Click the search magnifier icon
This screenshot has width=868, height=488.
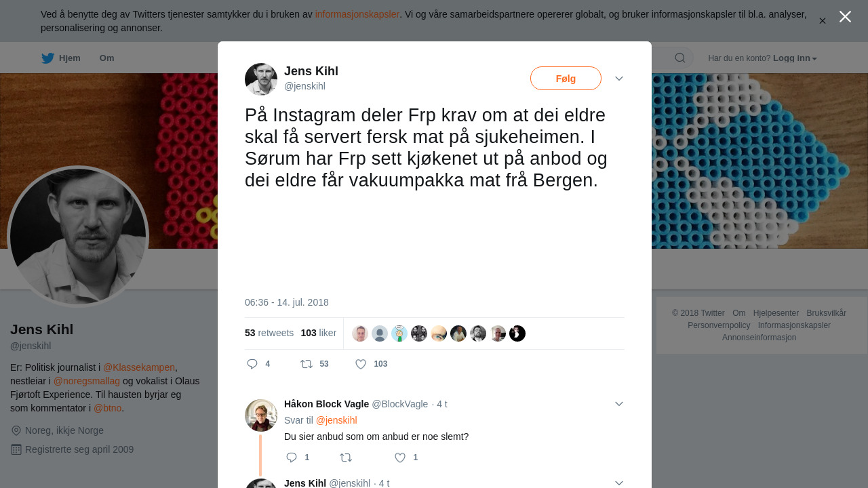coord(679,58)
